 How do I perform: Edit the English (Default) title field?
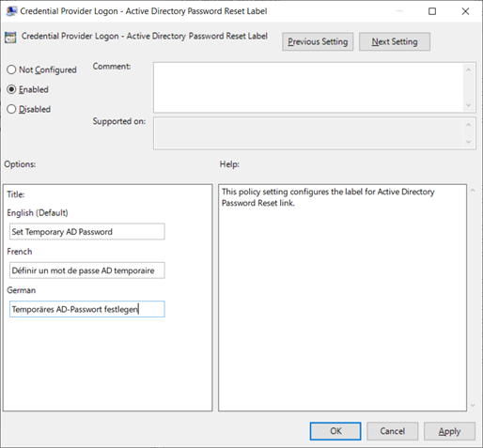(x=87, y=232)
